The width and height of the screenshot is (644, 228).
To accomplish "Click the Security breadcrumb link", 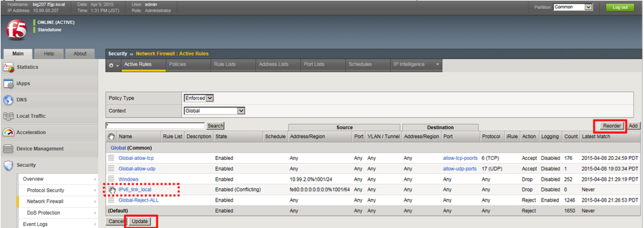I will point(117,54).
